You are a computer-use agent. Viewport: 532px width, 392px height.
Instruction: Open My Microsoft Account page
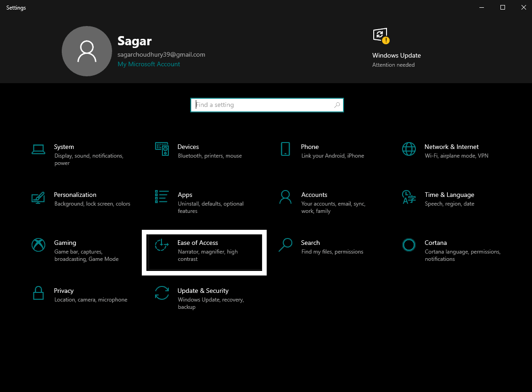click(x=149, y=64)
